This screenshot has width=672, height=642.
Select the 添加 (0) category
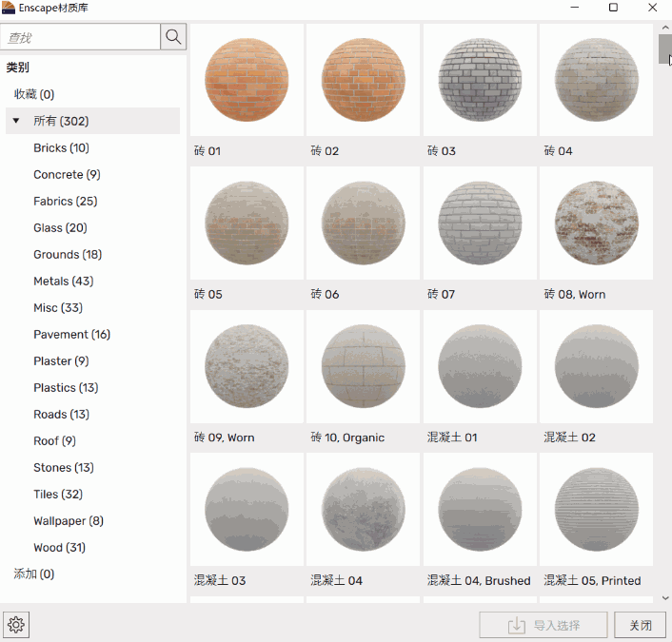tap(34, 574)
